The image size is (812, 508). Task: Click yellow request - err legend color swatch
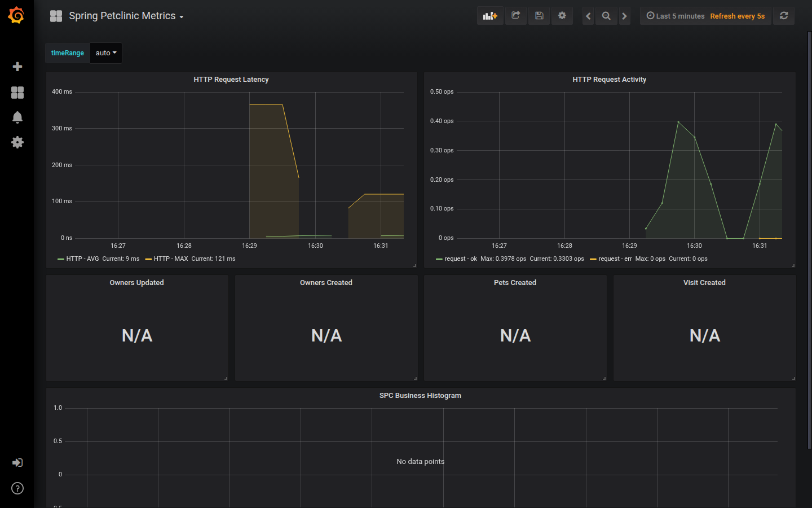pyautogui.click(x=593, y=259)
